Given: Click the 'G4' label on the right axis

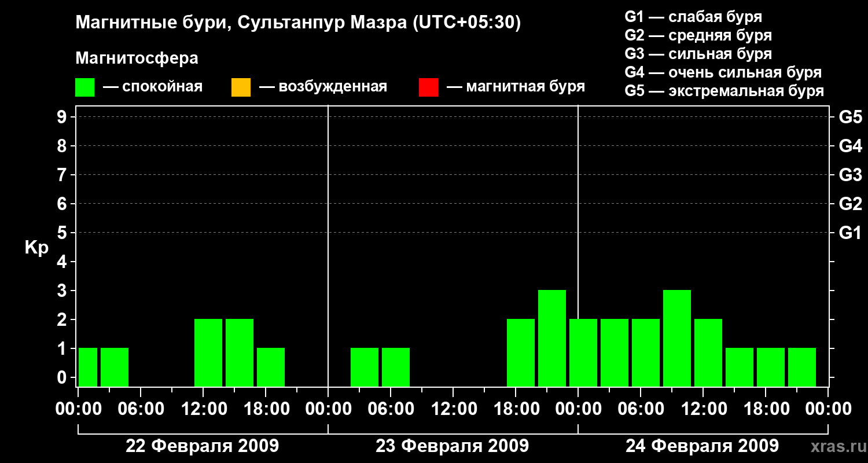Looking at the screenshot, I should point(851,146).
